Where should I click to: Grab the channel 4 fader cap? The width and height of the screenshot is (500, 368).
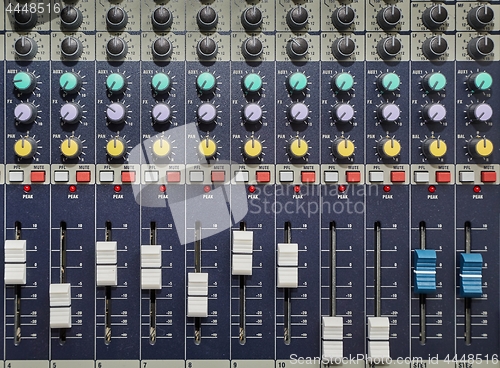pos(15,262)
